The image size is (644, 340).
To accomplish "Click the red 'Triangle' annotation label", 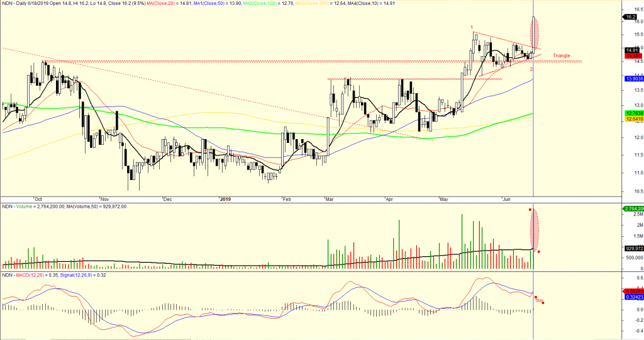I will point(562,55).
